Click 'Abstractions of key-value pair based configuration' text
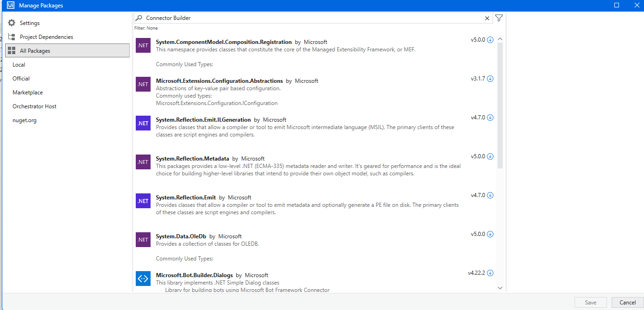This screenshot has height=310, width=644. tap(218, 88)
